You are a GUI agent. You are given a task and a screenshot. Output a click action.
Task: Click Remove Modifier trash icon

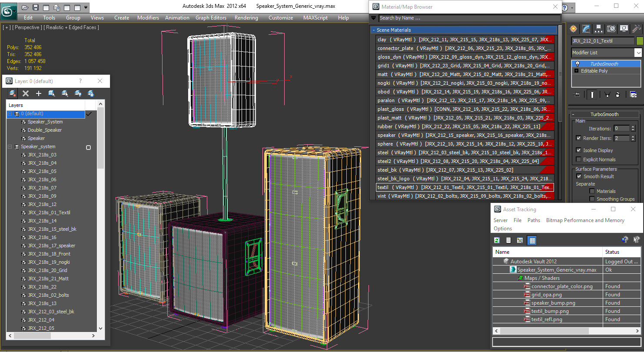(618, 94)
